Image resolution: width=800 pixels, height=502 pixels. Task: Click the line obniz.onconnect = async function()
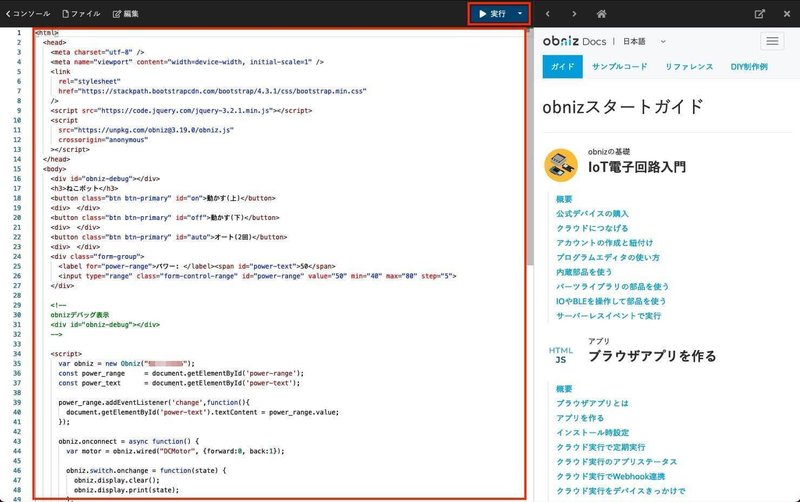click(129, 441)
